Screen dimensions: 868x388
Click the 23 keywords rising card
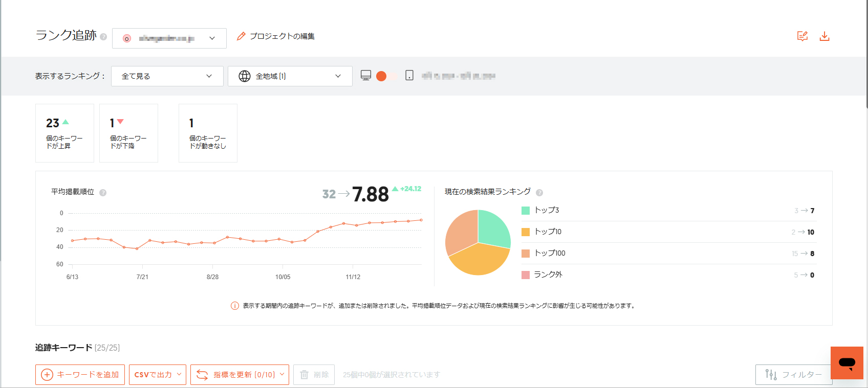tap(64, 133)
